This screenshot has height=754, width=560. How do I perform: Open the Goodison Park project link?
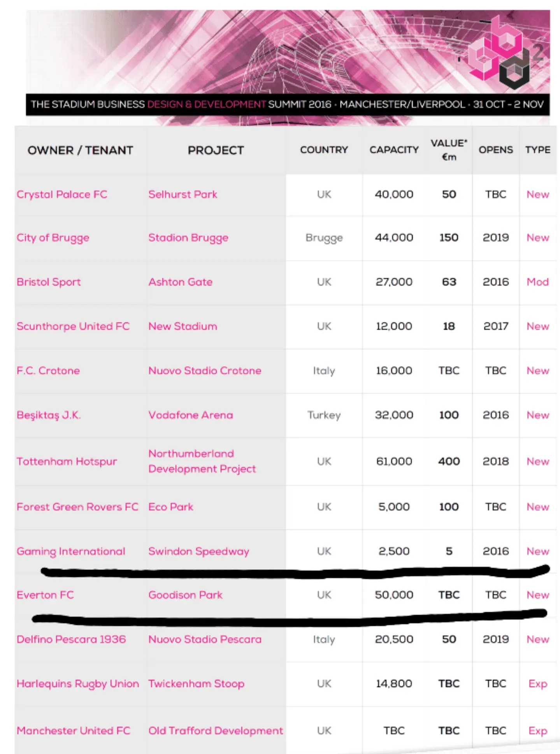185,595
